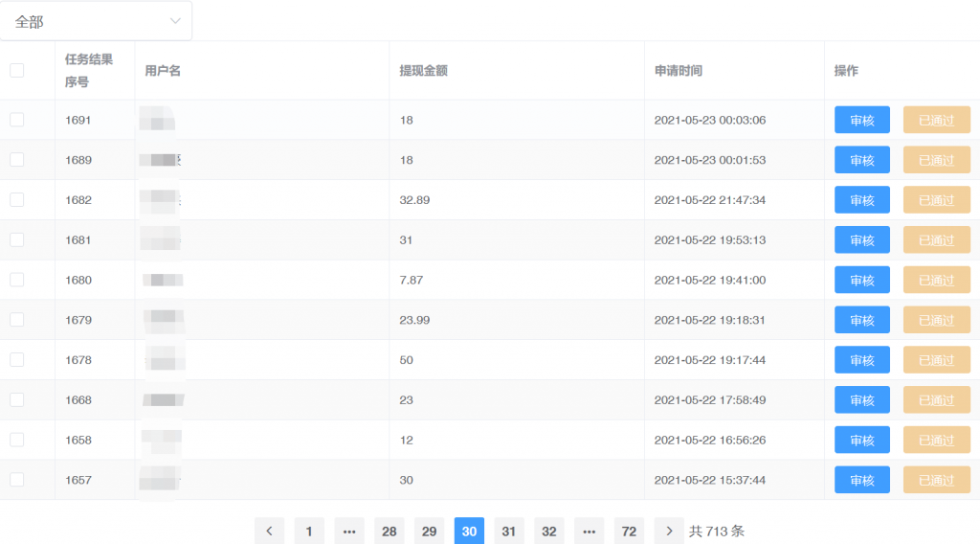The image size is (980, 544).
Task: Go to page 28
Action: pyautogui.click(x=389, y=532)
